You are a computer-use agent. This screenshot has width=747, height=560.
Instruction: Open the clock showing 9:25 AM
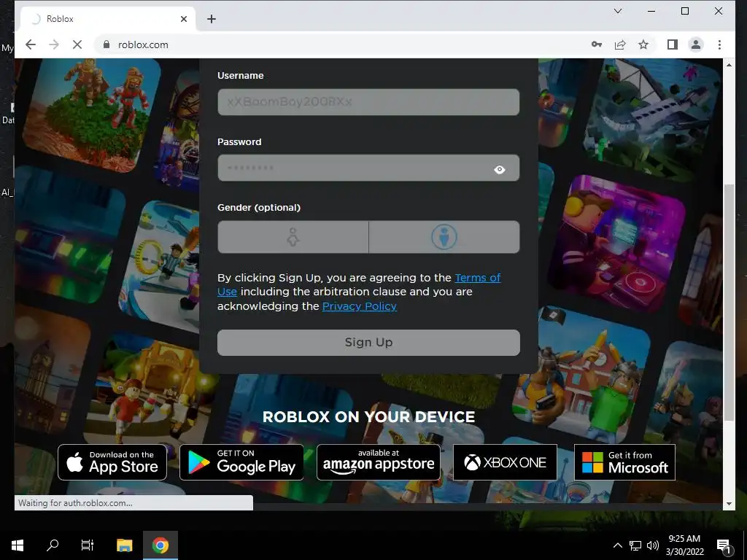684,545
